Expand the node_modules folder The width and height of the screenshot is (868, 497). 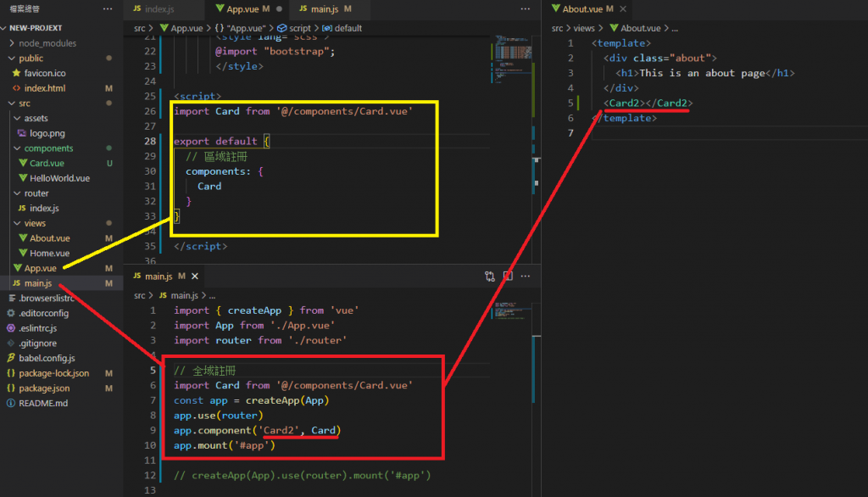(12, 42)
